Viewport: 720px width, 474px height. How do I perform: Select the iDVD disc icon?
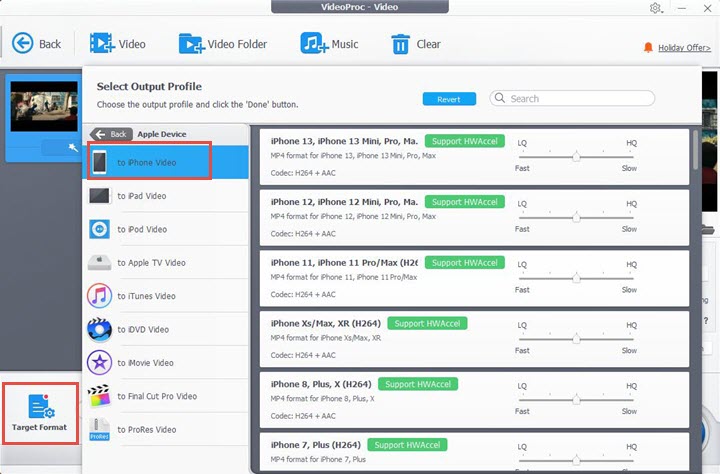point(99,329)
